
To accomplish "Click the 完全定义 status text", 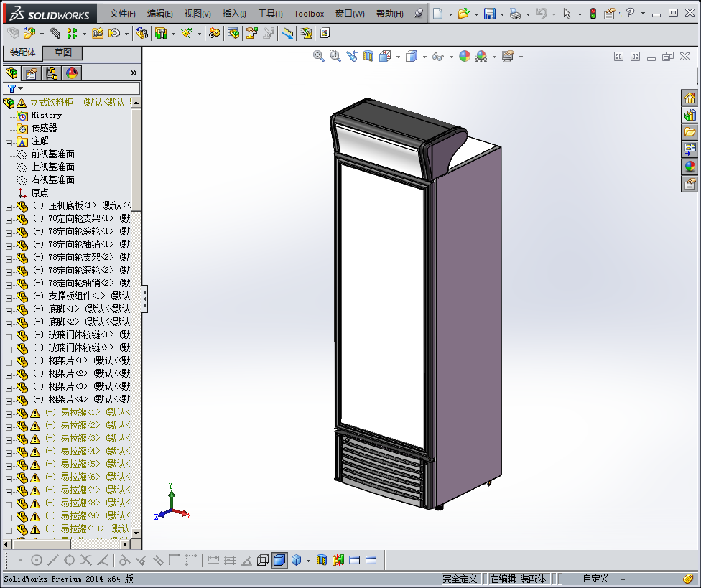I will [460, 579].
